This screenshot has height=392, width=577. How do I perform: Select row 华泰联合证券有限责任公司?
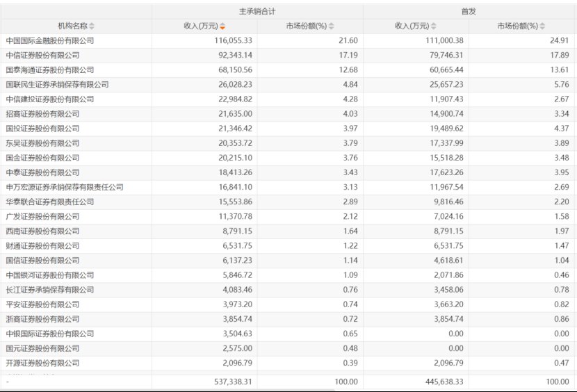287,202
